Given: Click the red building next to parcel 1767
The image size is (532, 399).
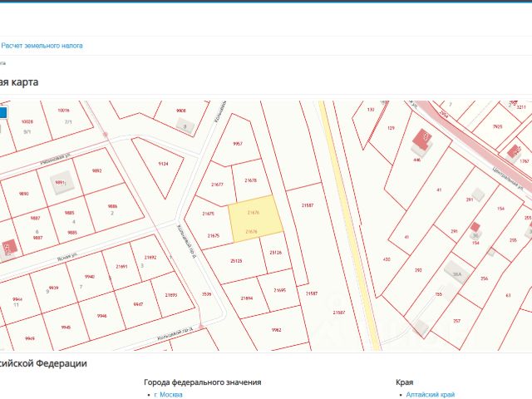Looking at the screenshot, I should point(514,151).
